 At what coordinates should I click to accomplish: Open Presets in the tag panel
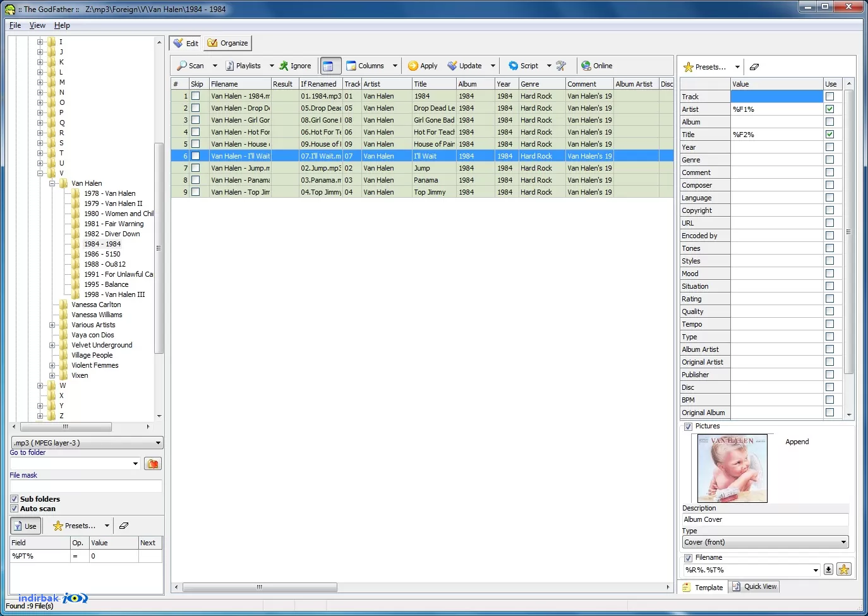705,67
